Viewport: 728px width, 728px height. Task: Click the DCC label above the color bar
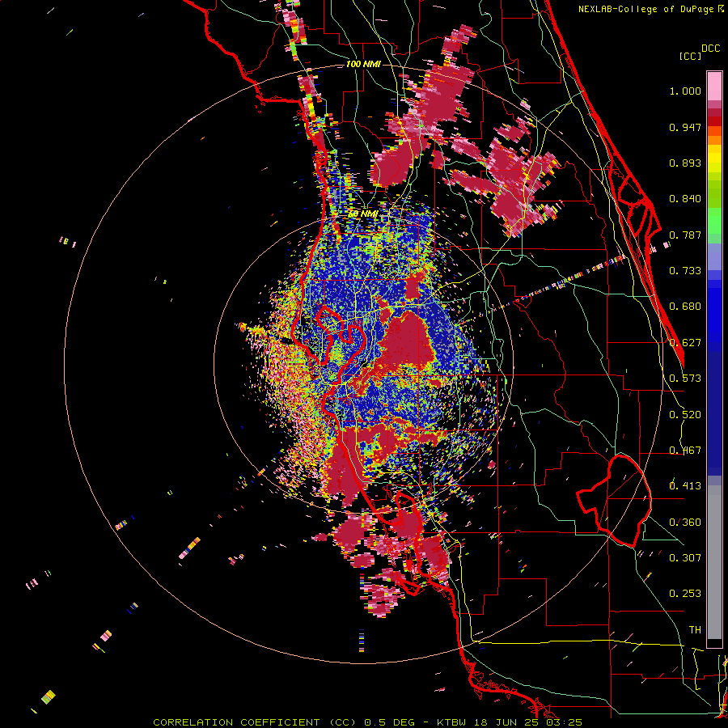coord(710,49)
